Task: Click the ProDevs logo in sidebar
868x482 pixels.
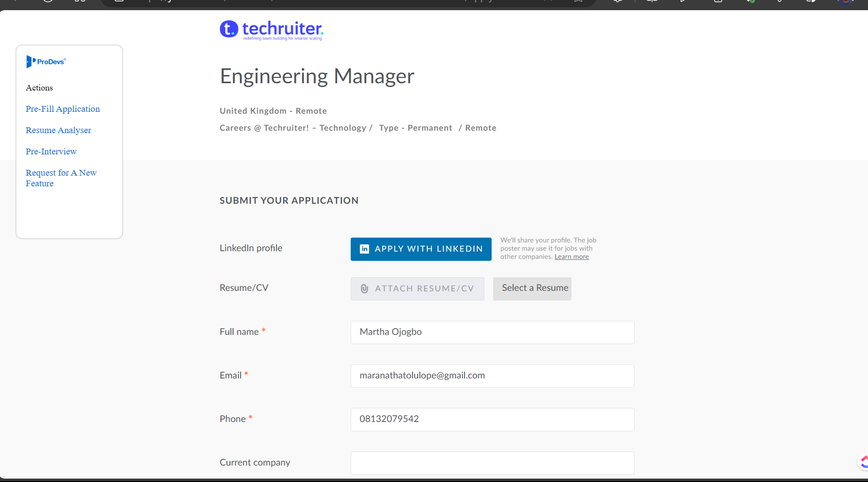Action: [x=46, y=61]
